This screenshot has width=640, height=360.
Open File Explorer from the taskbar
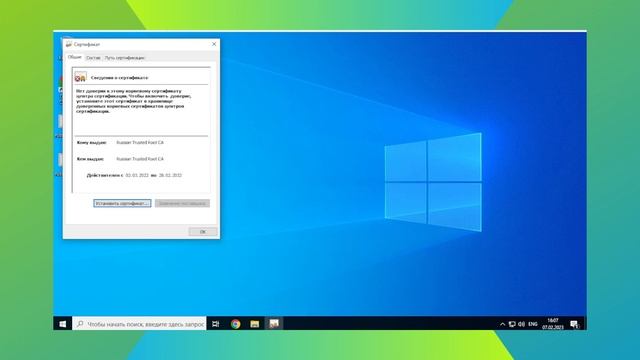pyautogui.click(x=255, y=324)
